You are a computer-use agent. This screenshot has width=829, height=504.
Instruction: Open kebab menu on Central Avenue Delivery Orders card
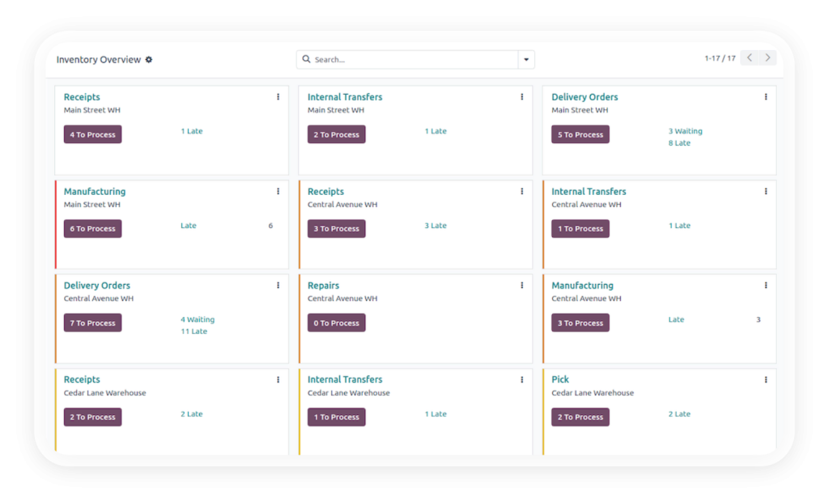pos(278,286)
